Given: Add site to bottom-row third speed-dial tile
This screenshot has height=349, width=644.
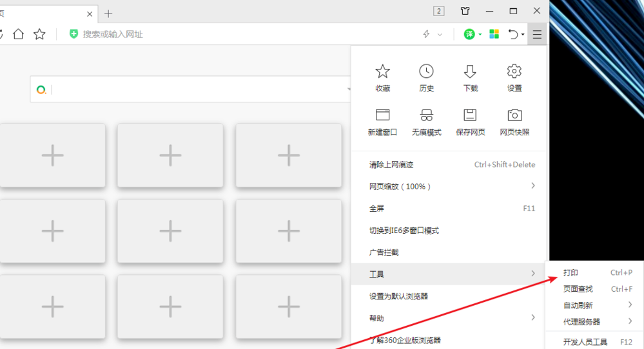Looking at the screenshot, I should 289,307.
